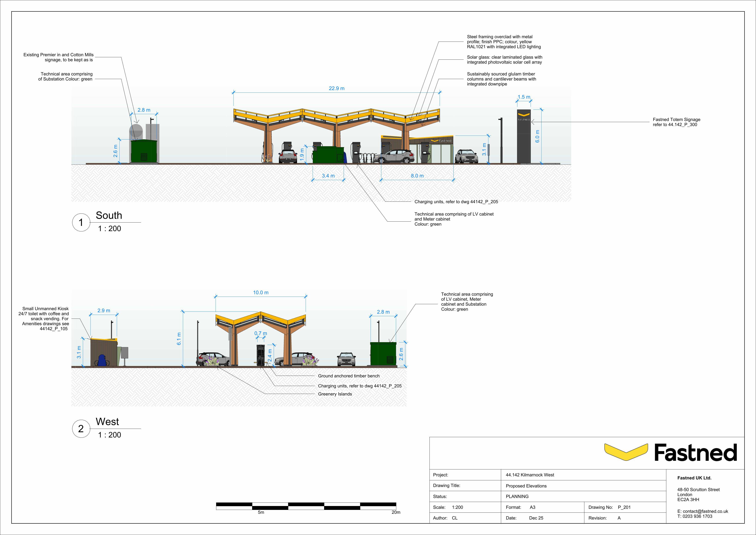This screenshot has width=756, height=535.
Task: Select the circled number 1 view marker
Action: pyautogui.click(x=81, y=222)
